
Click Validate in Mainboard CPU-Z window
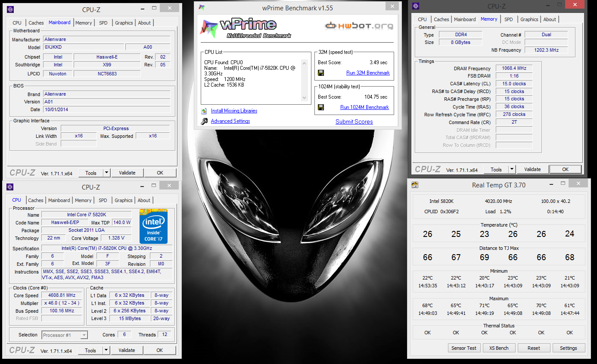tap(127, 173)
